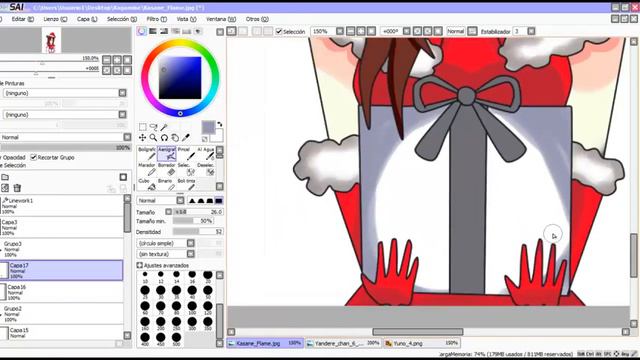
Task: Choose the Bolígrafo pen brush
Action: (x=147, y=154)
